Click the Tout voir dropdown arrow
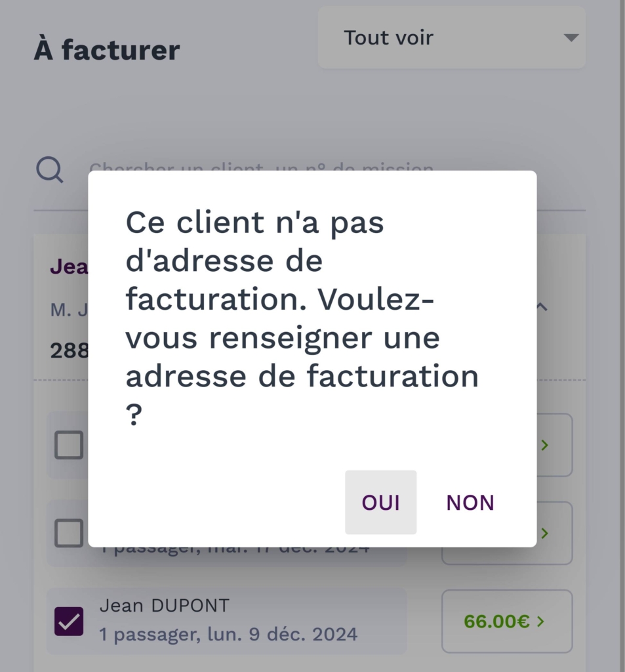625x672 pixels. [x=571, y=37]
